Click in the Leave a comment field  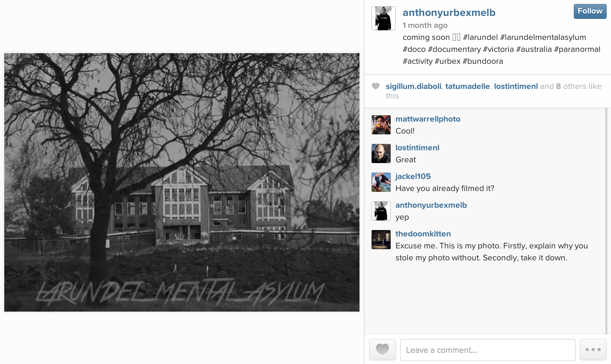(x=488, y=350)
